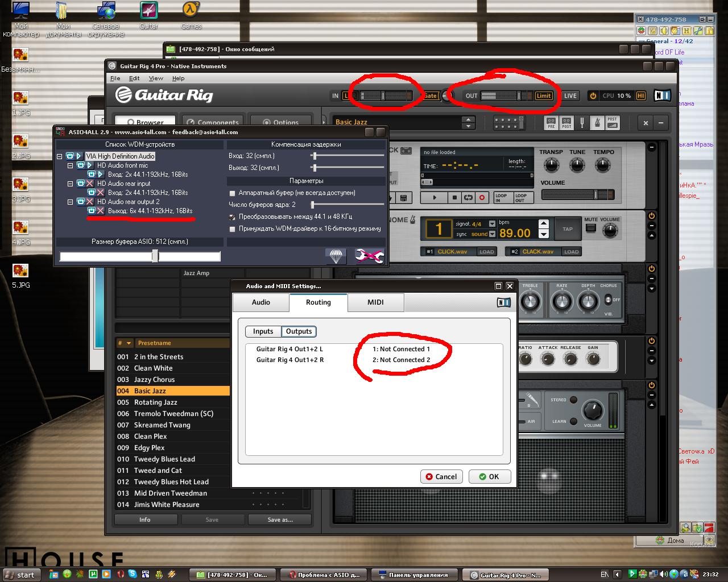Viewport: 728px width, 582px height.
Task: Click the 'Save as...' button
Action: 280,519
